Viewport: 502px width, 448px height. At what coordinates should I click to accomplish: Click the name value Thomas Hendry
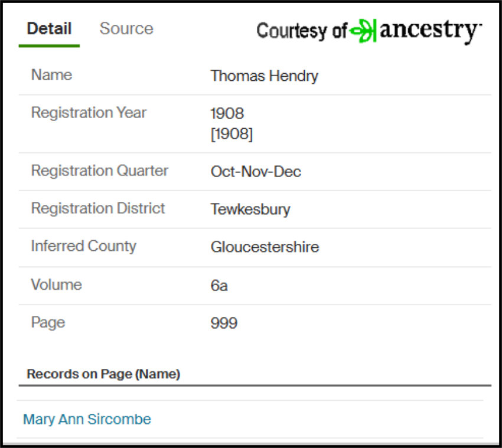pos(265,76)
